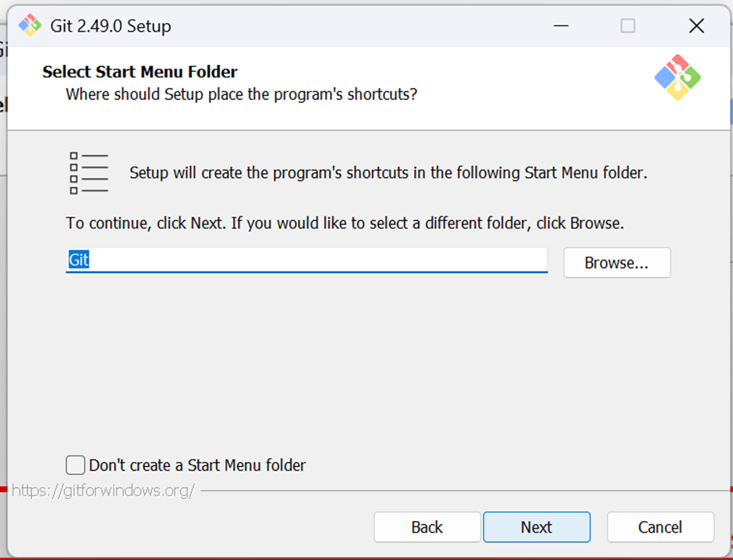Return to the previous page with Back
Image resolution: width=733 pixels, height=560 pixels.
[427, 527]
